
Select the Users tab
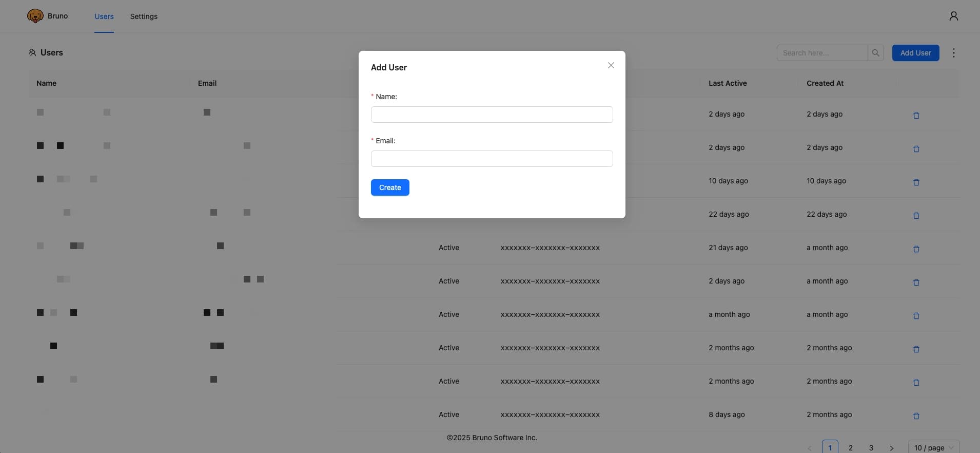104,16
